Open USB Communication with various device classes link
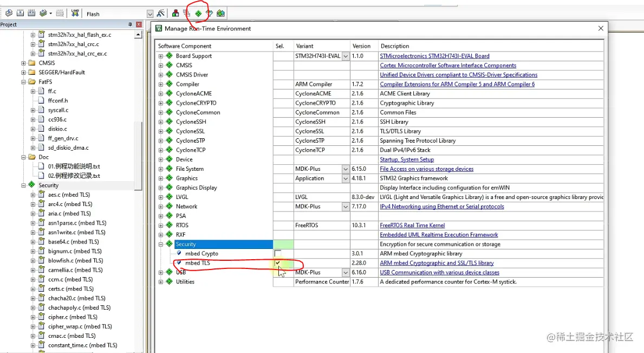The height and width of the screenshot is (353, 644). (x=439, y=272)
